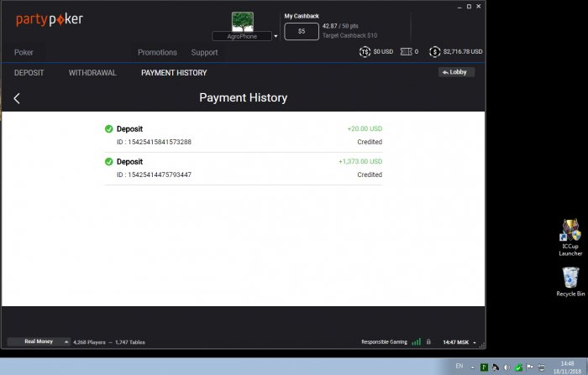Switch to the Withdrawal tab
This screenshot has height=375, width=588.
click(x=92, y=73)
